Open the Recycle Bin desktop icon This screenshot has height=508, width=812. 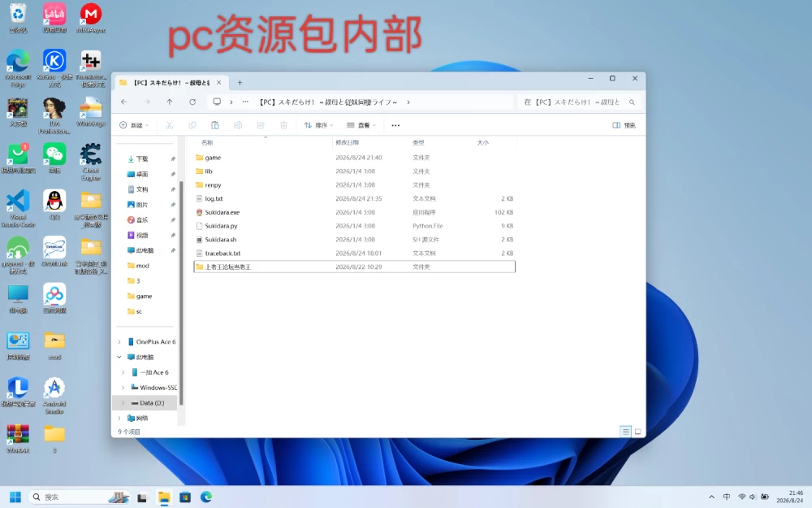18,18
